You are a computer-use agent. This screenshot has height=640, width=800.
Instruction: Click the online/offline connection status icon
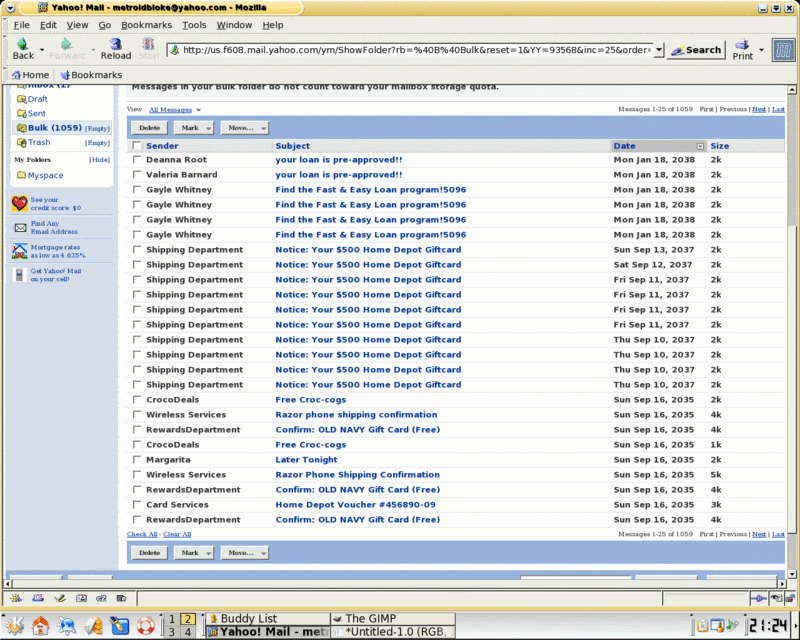(x=759, y=598)
